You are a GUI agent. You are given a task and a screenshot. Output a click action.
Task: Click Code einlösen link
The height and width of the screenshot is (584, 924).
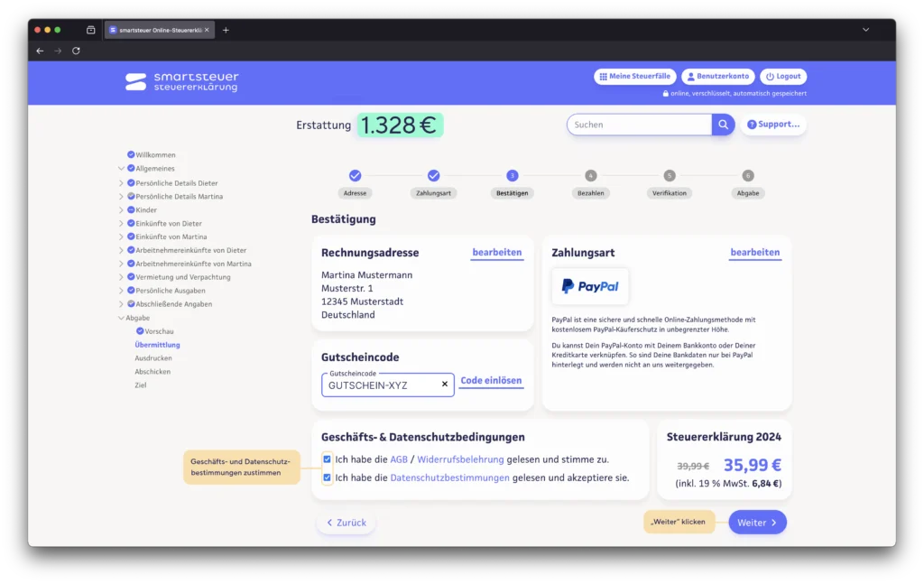pyautogui.click(x=491, y=381)
